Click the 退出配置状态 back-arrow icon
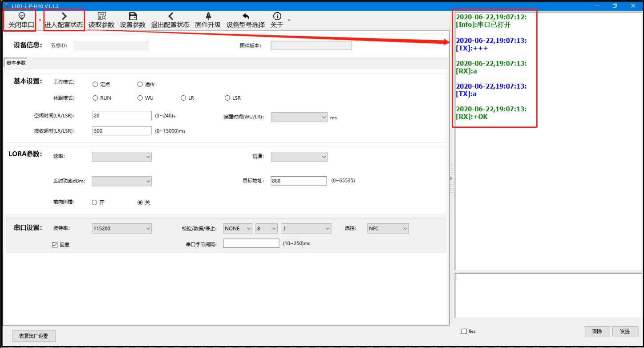Image resolution: width=644 pixels, height=348 pixels. (170, 16)
